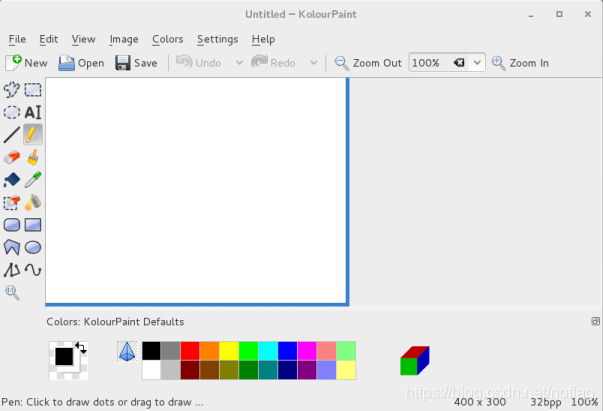Expand the Redo history dropdown arrow
This screenshot has width=603, height=411.
[314, 63]
